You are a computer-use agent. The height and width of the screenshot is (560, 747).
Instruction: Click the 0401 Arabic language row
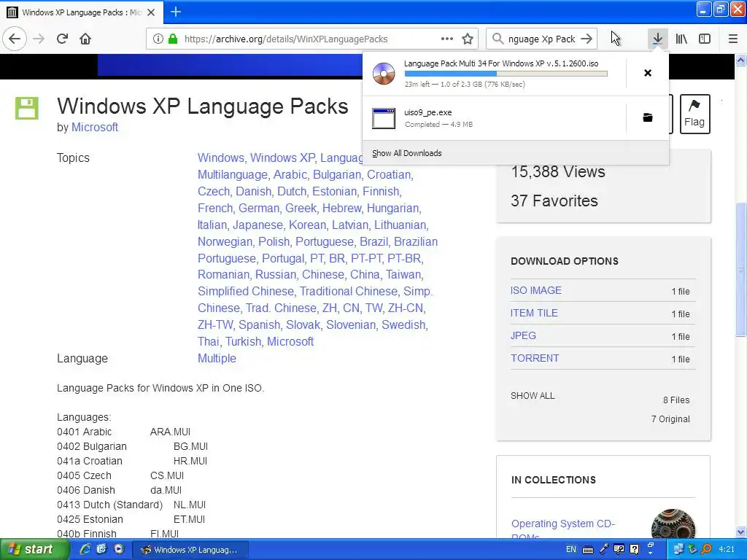click(123, 432)
